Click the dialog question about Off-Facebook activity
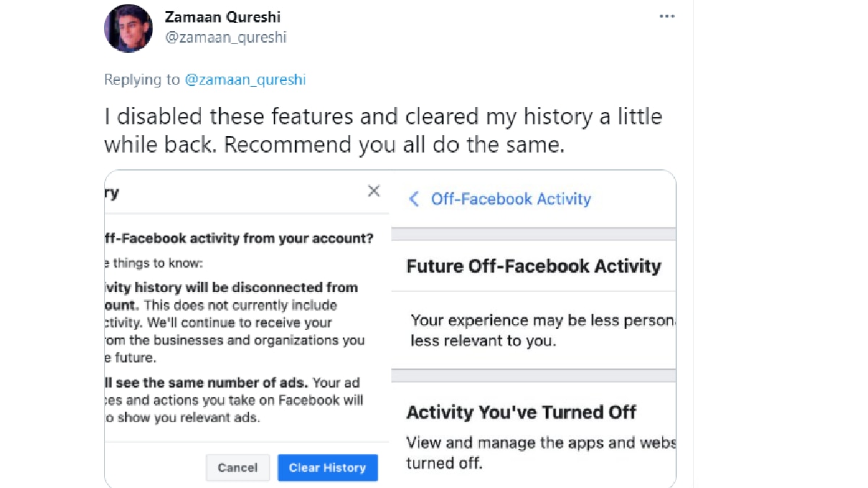The height and width of the screenshot is (488, 868). point(239,237)
